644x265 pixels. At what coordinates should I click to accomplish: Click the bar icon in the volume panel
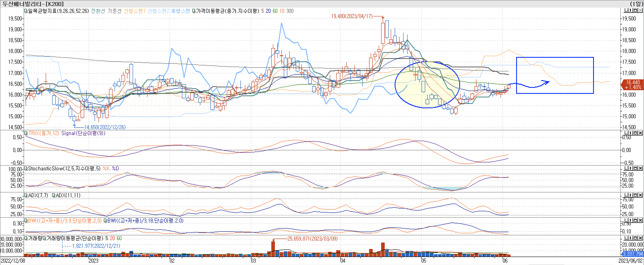pyautogui.click(x=631, y=238)
